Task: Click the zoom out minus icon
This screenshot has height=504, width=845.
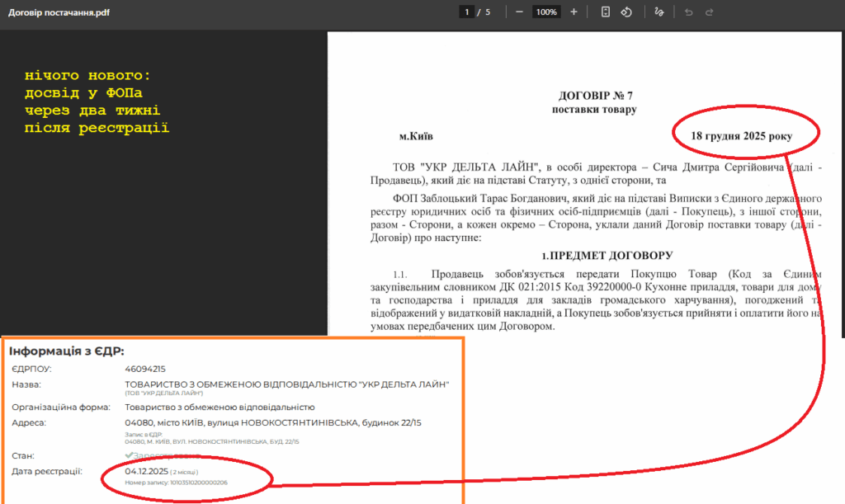Action: [x=519, y=12]
